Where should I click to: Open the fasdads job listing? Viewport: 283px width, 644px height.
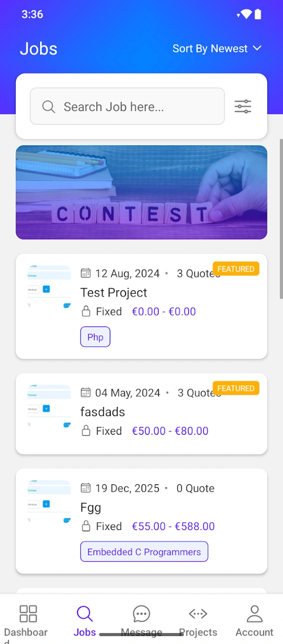(103, 412)
